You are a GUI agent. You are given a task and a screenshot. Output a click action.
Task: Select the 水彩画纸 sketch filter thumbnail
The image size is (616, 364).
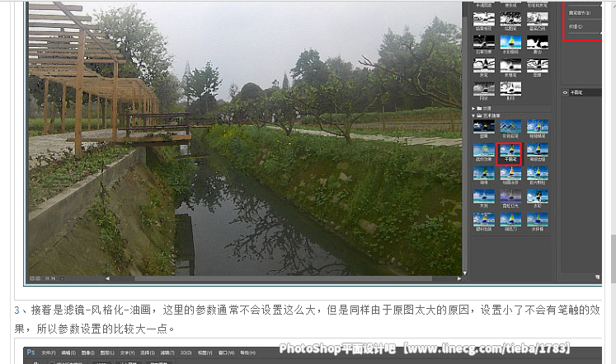[510, 42]
